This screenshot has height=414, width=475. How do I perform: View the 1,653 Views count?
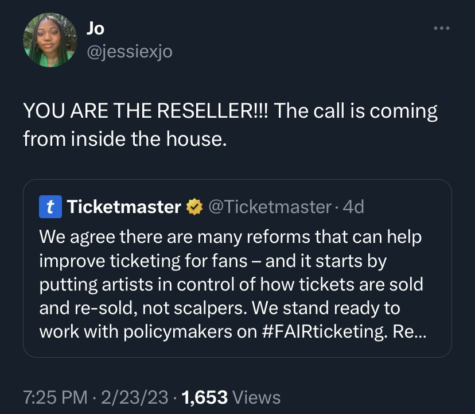[x=231, y=397]
